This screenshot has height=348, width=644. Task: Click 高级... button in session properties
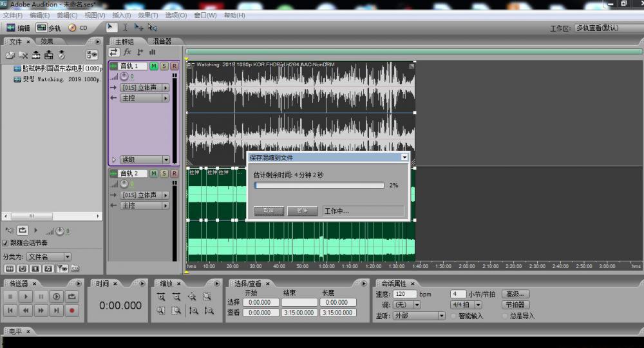(515, 294)
